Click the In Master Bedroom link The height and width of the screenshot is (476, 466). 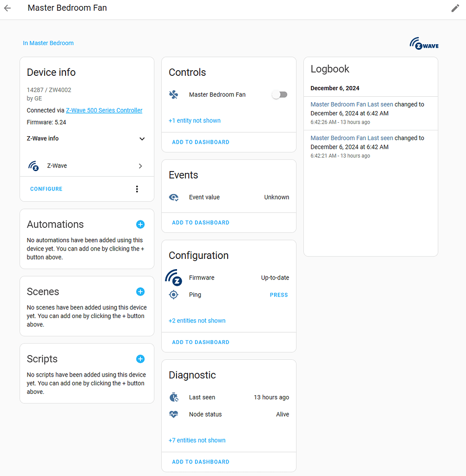tap(48, 43)
